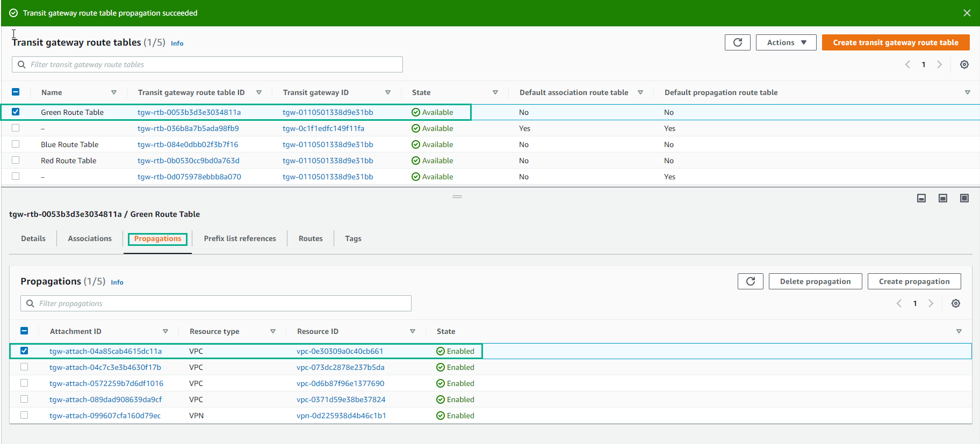Go to previous page of propagations
This screenshot has height=444, width=980.
[899, 303]
